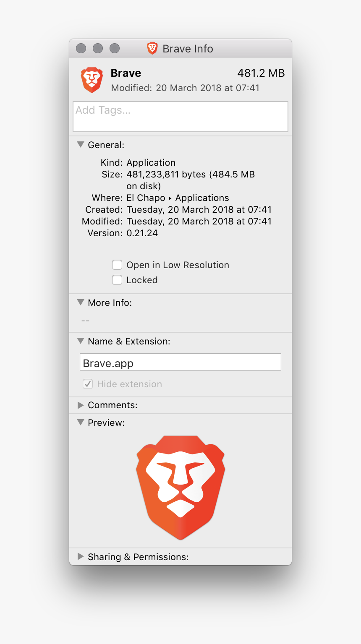
Task: Tick the Locked checkbox
Action: [x=117, y=280]
